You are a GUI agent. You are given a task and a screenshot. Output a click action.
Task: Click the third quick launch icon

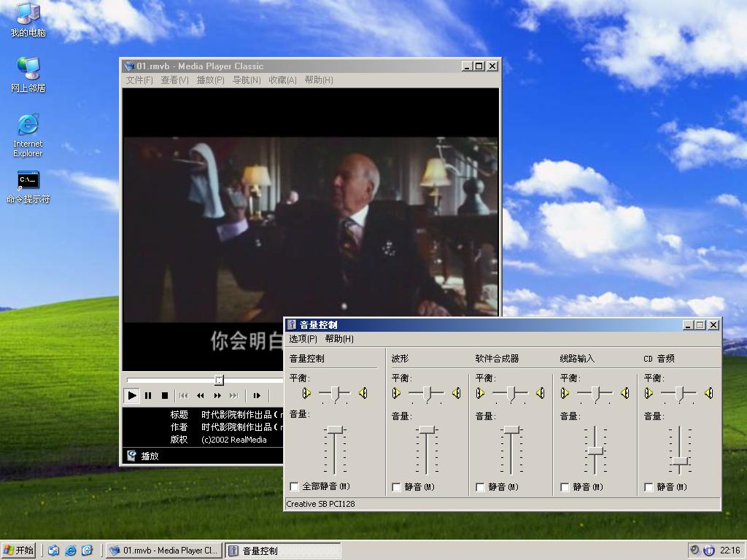pyautogui.click(x=88, y=551)
